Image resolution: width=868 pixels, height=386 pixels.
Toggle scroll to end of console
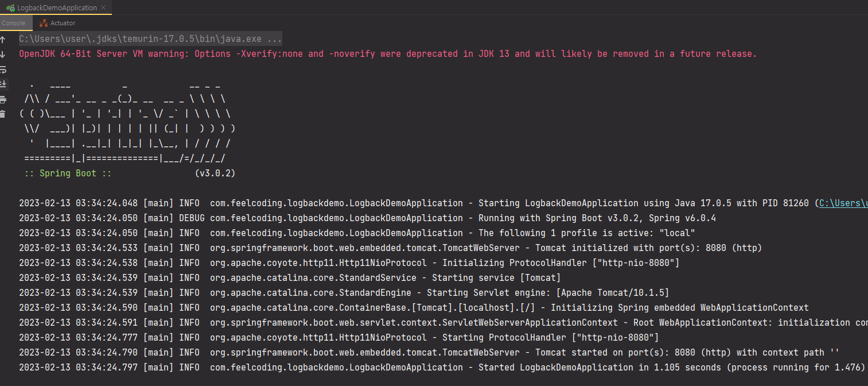coord(3,84)
